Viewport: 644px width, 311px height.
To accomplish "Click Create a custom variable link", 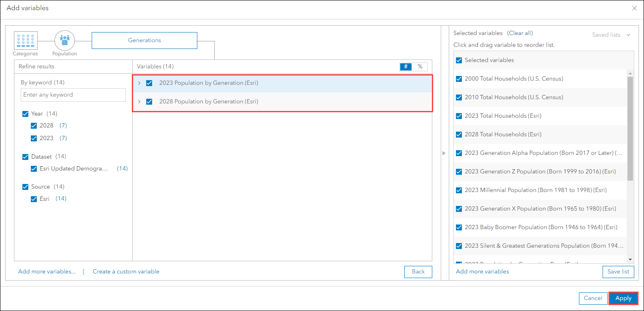I will pos(126,271).
